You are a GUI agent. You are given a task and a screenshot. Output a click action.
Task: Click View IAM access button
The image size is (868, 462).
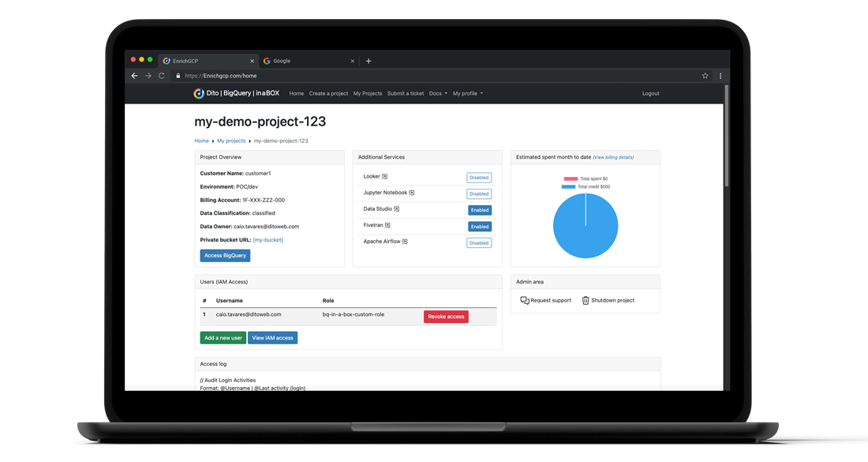272,338
